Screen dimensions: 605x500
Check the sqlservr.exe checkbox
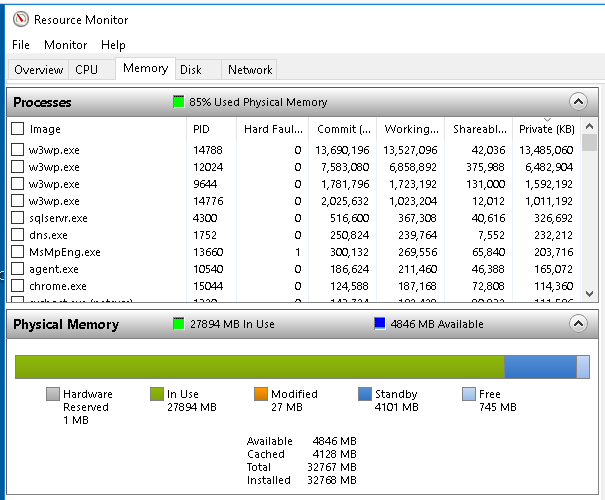[17, 218]
